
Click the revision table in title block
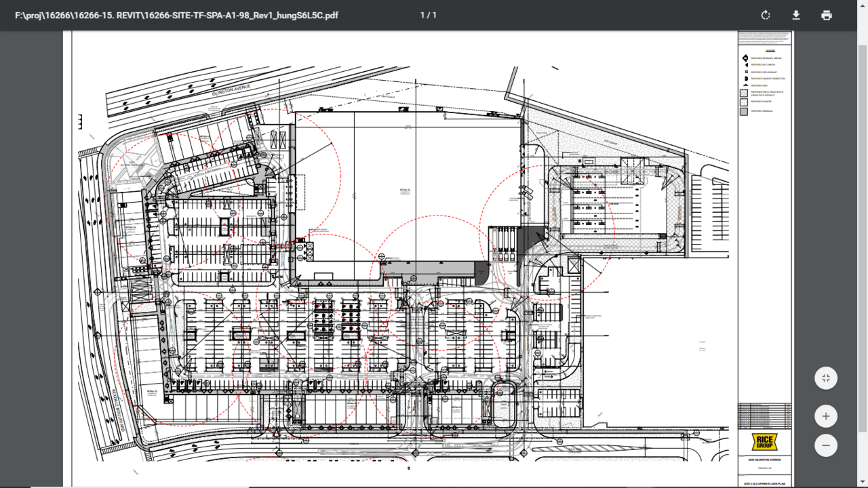click(x=764, y=414)
